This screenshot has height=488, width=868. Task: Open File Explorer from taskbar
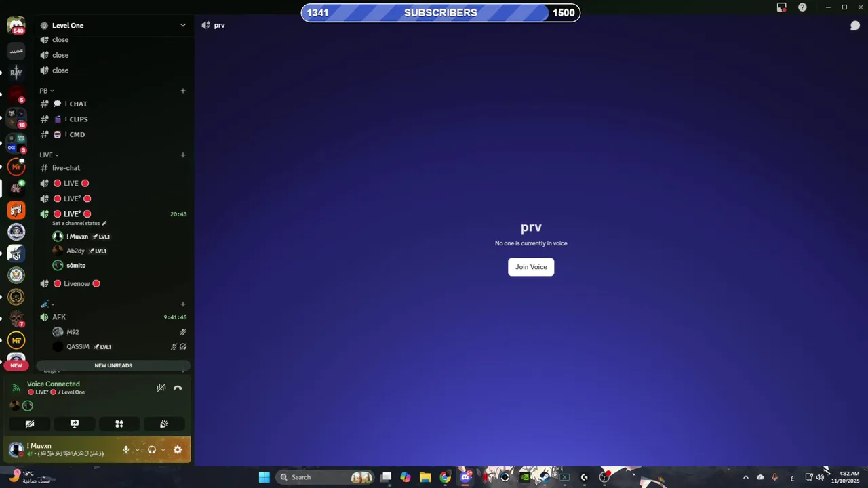[x=425, y=477]
